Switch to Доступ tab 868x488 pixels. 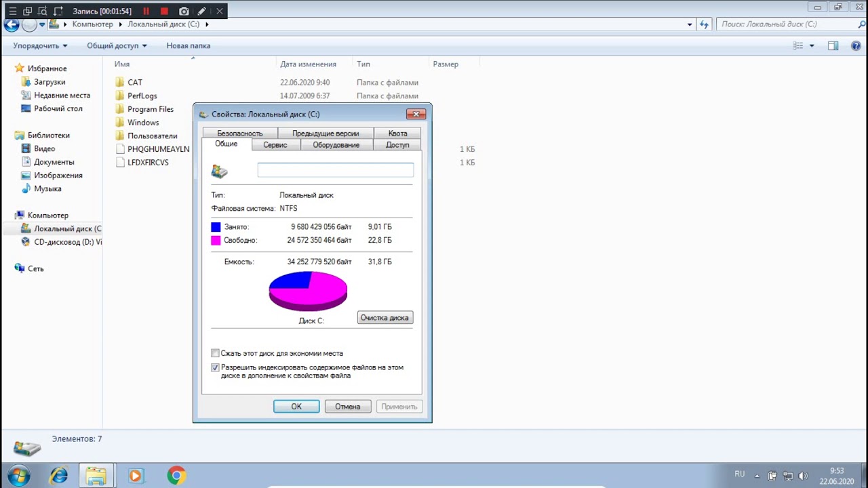pyautogui.click(x=397, y=145)
